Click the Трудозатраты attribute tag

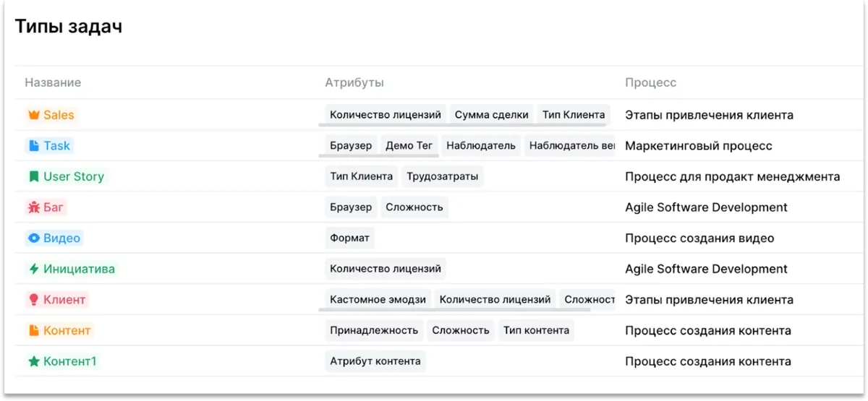coord(442,176)
